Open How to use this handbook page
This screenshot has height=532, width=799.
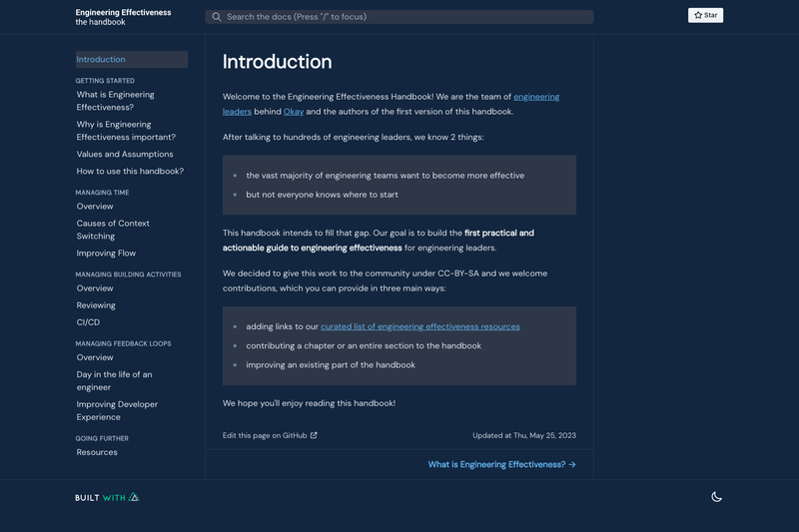coord(130,171)
